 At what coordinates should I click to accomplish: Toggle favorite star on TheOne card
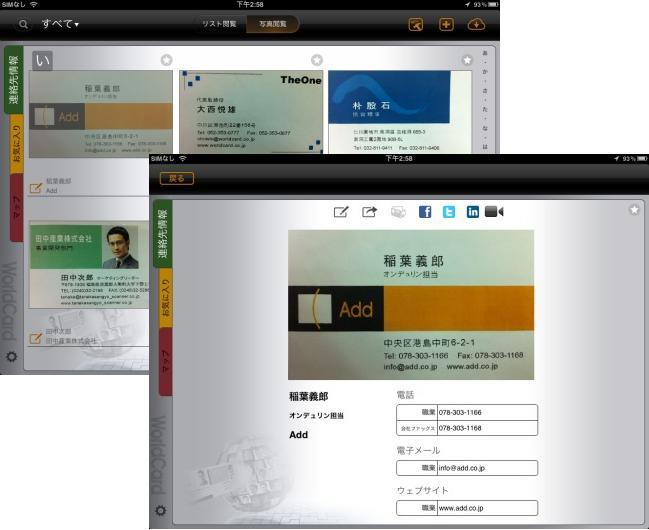click(x=317, y=60)
